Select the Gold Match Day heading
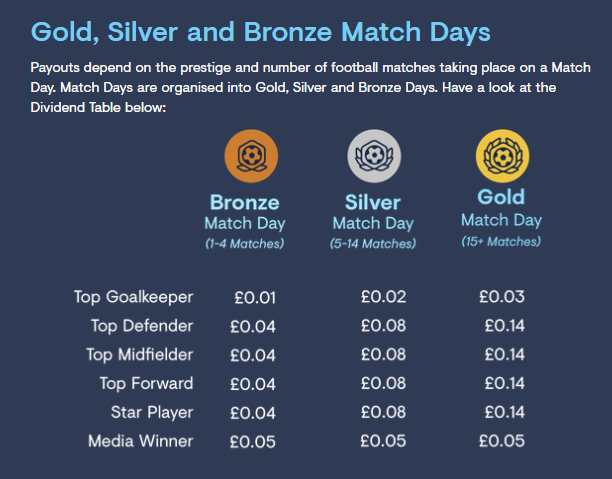The height and width of the screenshot is (479, 612). 501,208
